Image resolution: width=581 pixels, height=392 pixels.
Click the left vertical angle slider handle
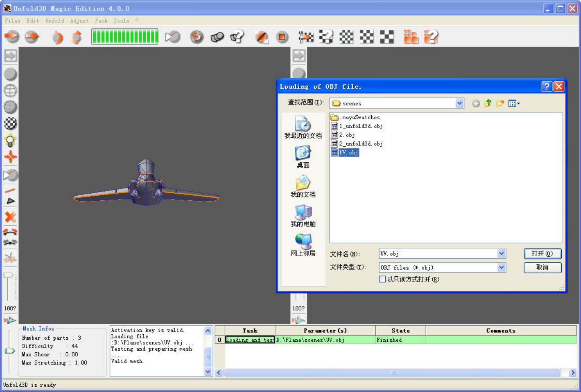point(8,275)
